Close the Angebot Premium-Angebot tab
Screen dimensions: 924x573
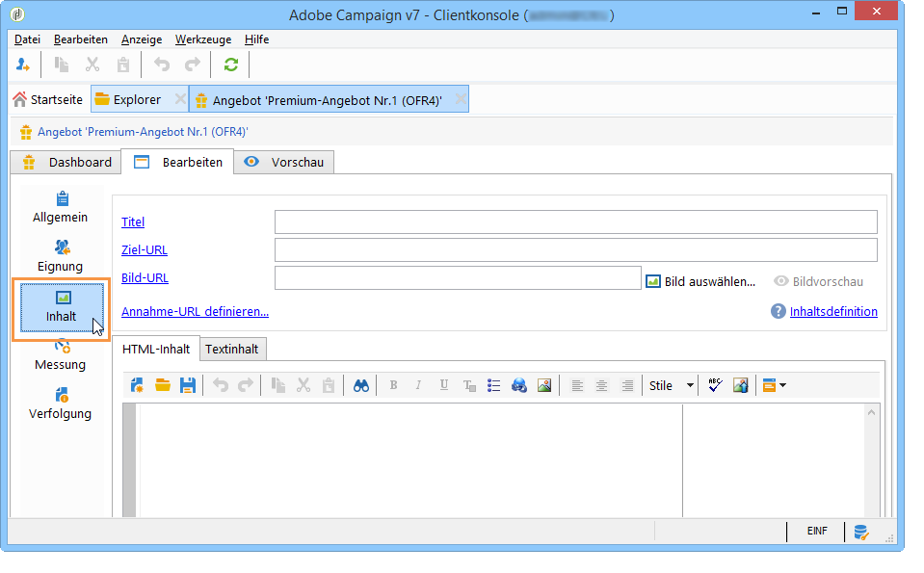coord(461,100)
